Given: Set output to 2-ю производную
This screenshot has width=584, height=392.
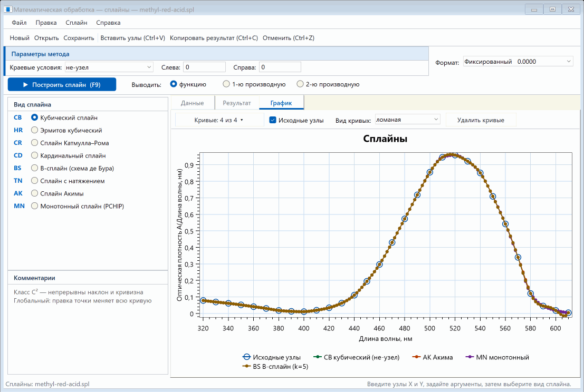Looking at the screenshot, I should click(x=300, y=84).
